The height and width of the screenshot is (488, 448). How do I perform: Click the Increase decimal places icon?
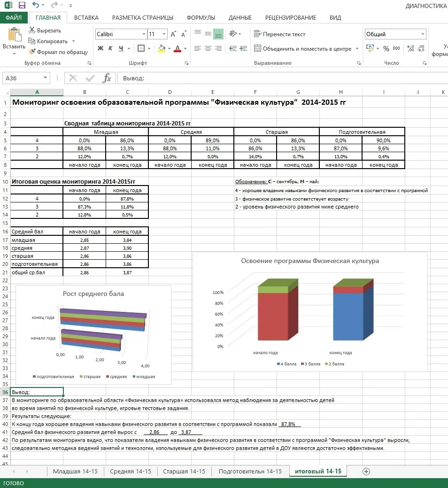click(410, 48)
